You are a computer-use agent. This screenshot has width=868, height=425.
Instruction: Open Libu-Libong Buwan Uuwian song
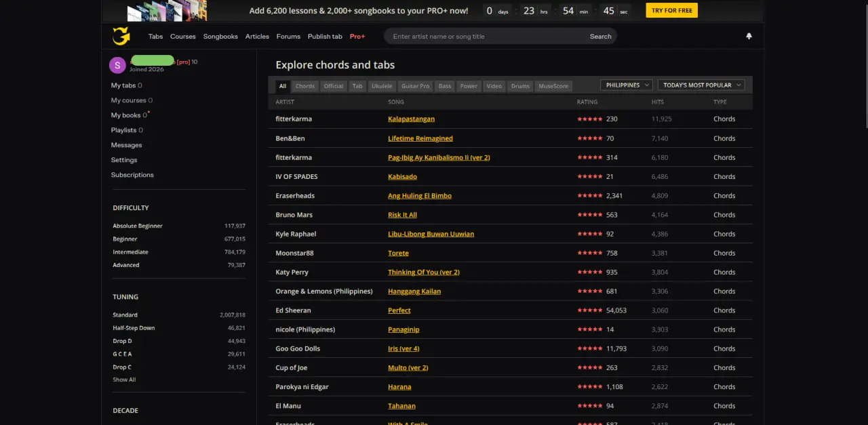tap(431, 234)
